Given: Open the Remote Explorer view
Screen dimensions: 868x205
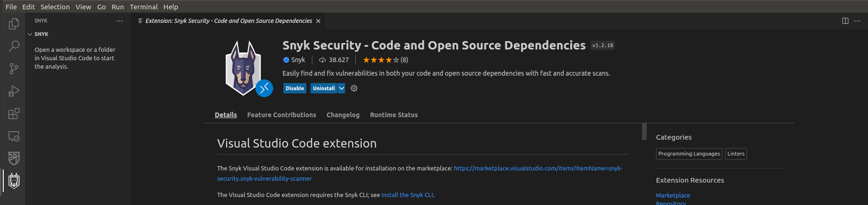Looking at the screenshot, I should coord(14,136).
